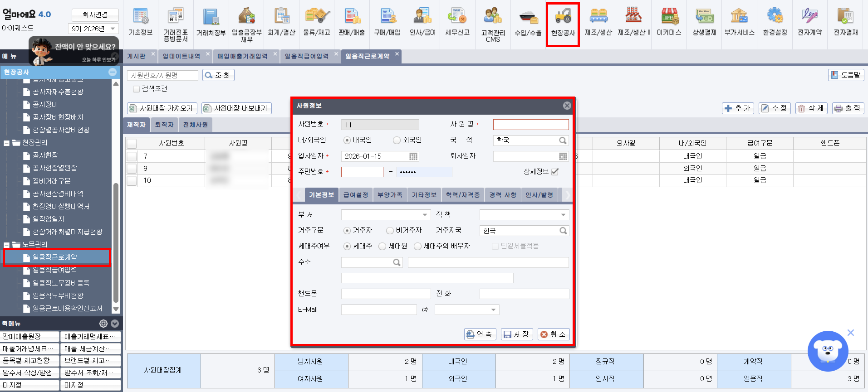Open the 부가서비스 icon
Viewport: 868px width, 392px height.
[740, 22]
